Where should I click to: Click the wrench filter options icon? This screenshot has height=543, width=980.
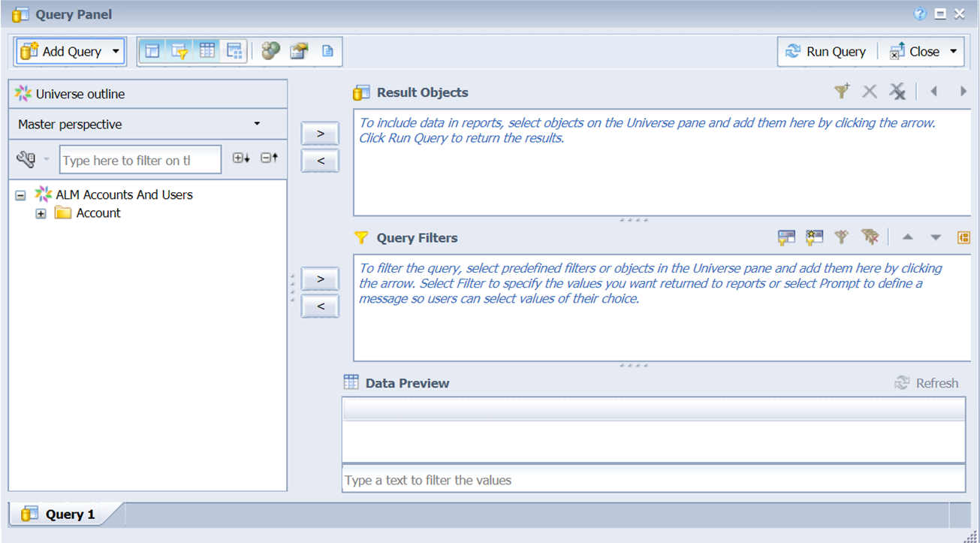tap(26, 159)
